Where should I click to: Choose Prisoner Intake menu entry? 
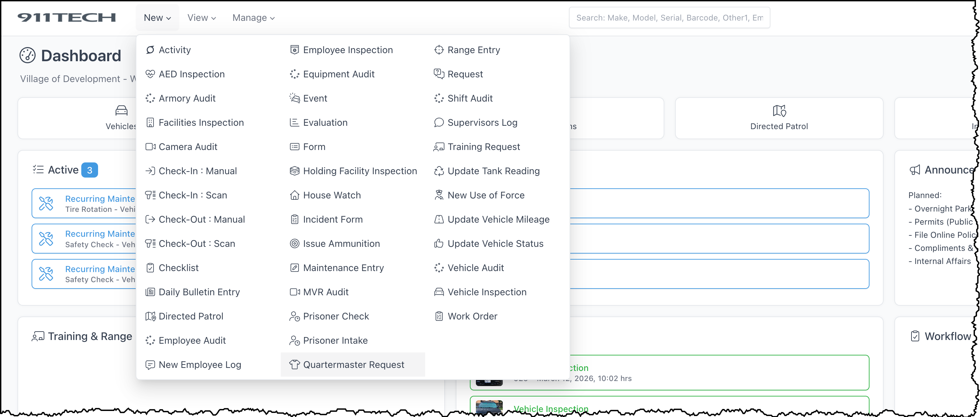[x=335, y=340]
